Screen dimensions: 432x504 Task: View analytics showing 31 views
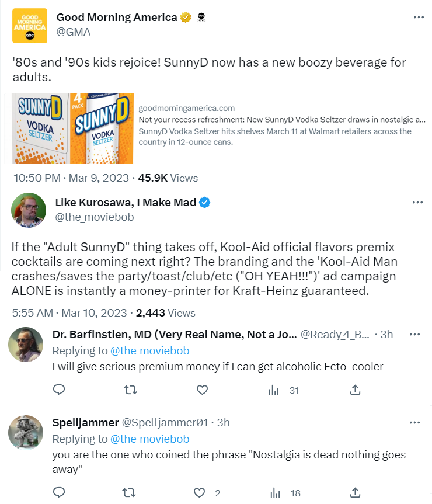point(284,390)
